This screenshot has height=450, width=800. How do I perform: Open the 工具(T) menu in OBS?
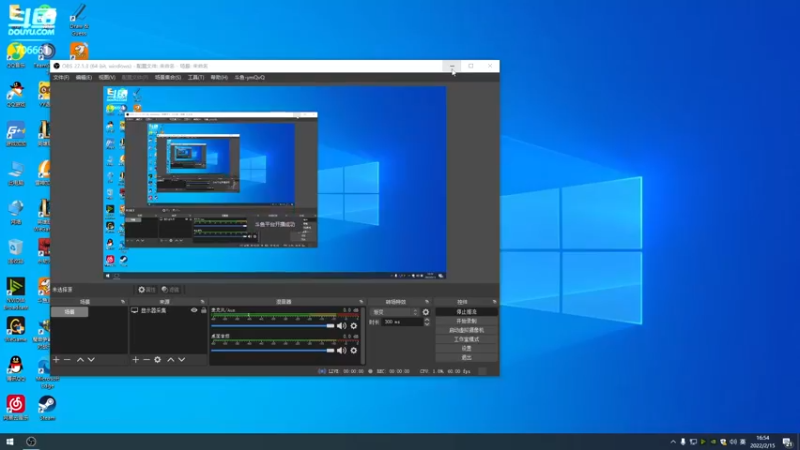195,78
